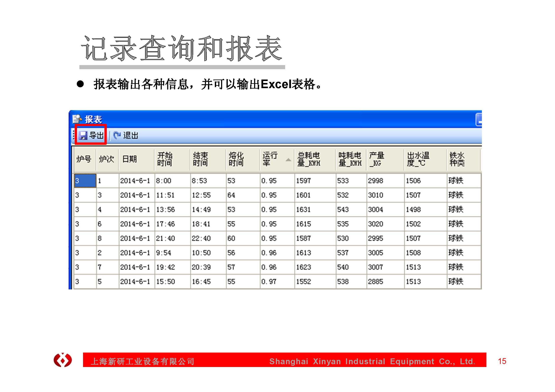This screenshot has width=555, height=392.
Task: Sort by the 炉次 column header
Action: pos(107,159)
